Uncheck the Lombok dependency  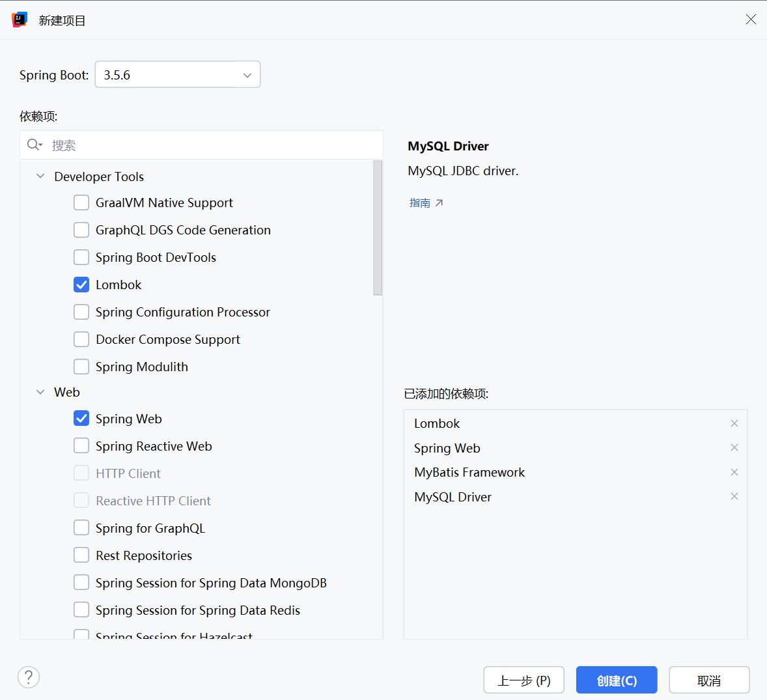point(81,285)
